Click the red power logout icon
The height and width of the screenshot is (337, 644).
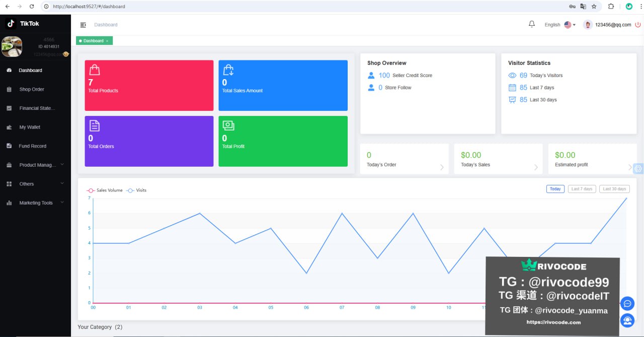(x=638, y=25)
